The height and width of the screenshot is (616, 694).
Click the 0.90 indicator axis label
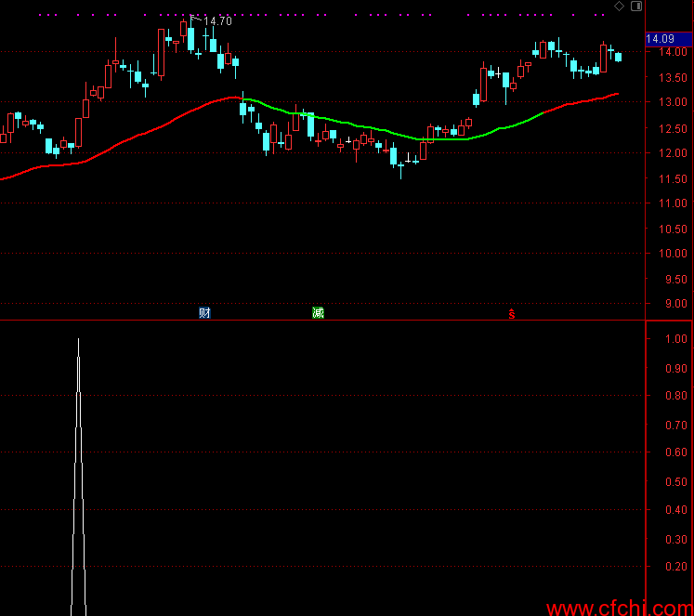pos(675,369)
